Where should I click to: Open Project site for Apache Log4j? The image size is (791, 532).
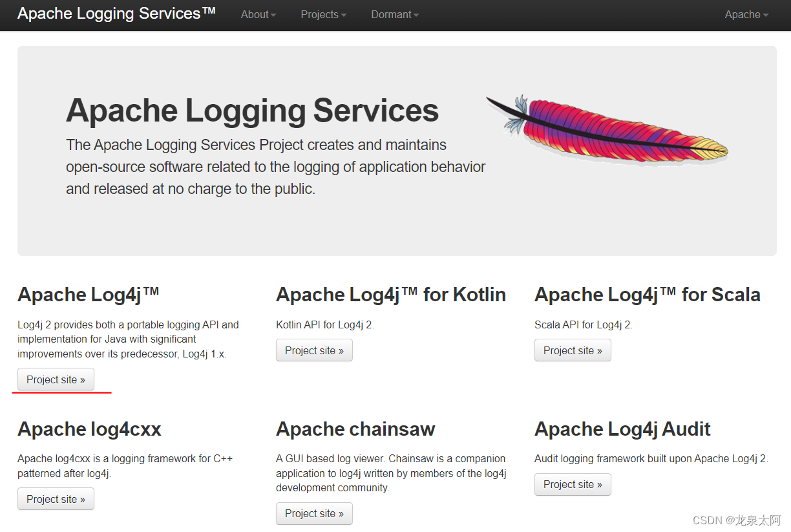[x=56, y=379]
